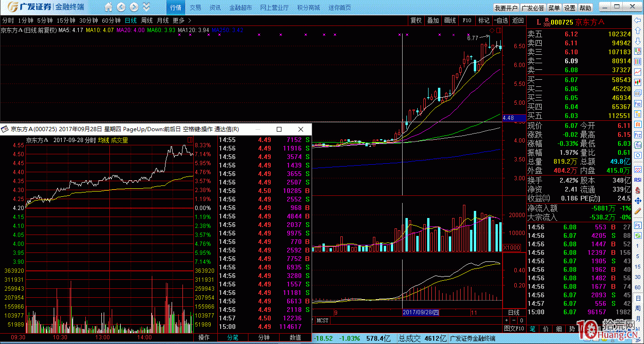Open the 资讯 tab

pyautogui.click(x=215, y=8)
